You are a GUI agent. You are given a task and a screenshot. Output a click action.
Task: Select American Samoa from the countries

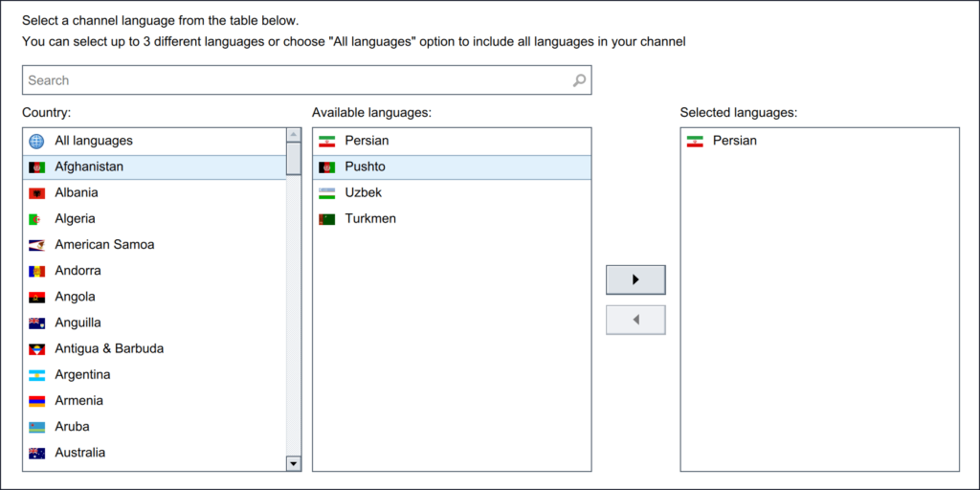104,244
